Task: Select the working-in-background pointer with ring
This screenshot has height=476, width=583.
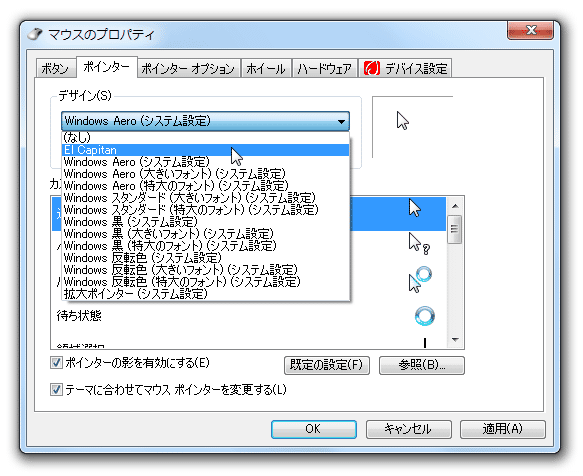Action: tap(420, 280)
